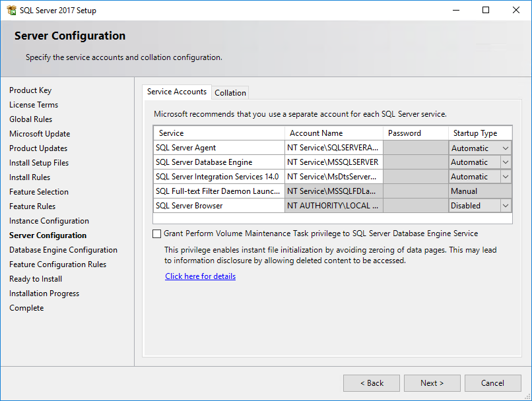Open Startup Type dropdown for SQL Server Agent
532x401 pixels.
click(505, 148)
